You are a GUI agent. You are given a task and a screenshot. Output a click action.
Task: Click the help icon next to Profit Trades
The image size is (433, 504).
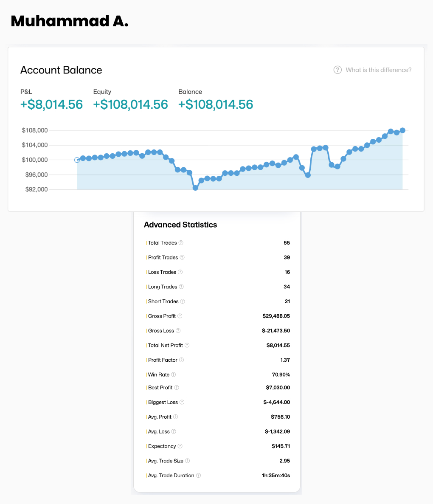[x=182, y=257]
